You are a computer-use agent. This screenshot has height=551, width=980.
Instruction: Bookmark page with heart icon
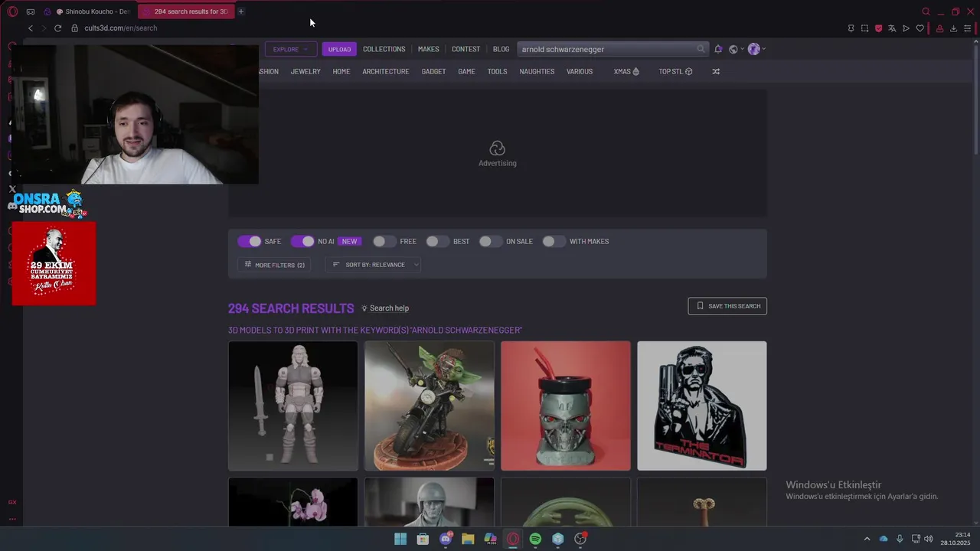pos(920,28)
